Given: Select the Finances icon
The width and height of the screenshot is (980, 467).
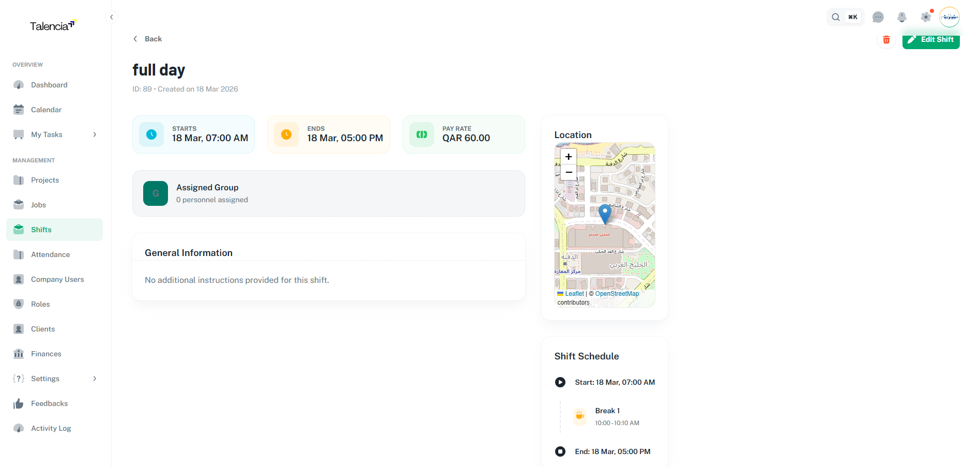Looking at the screenshot, I should click(19, 353).
